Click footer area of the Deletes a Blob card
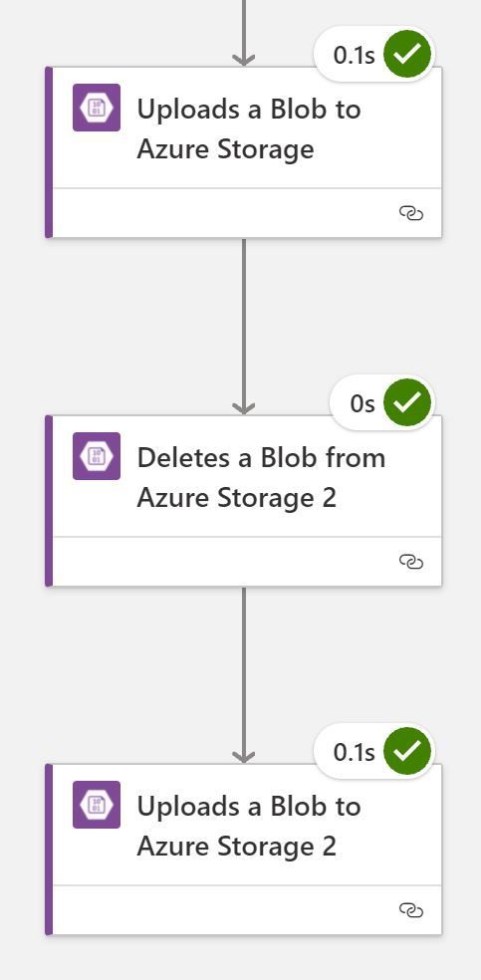Image resolution: width=481 pixels, height=980 pixels. point(247,562)
